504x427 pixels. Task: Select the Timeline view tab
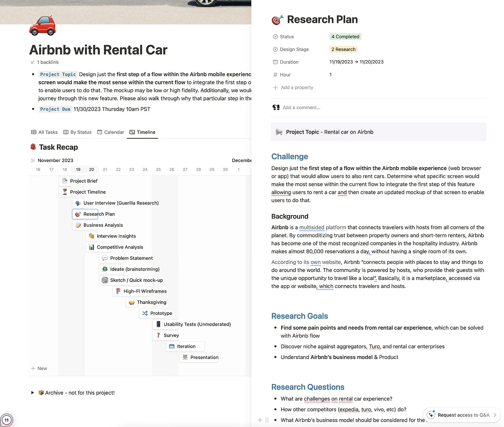(143, 132)
